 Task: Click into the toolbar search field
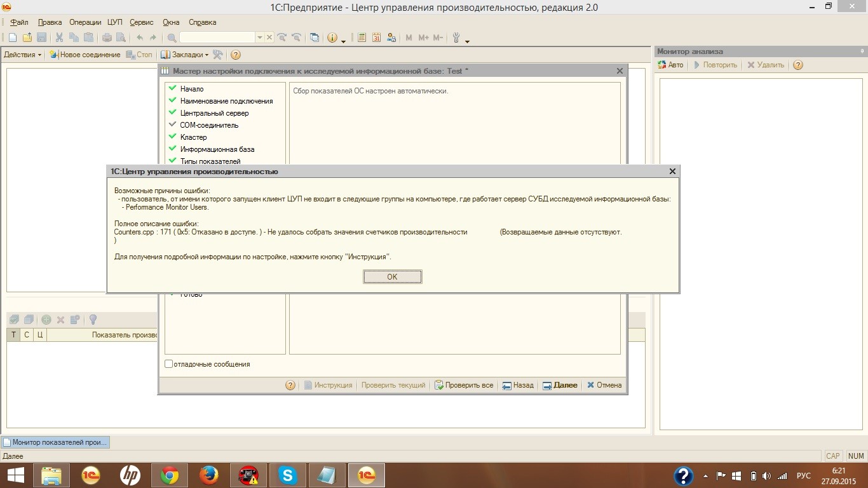click(217, 37)
